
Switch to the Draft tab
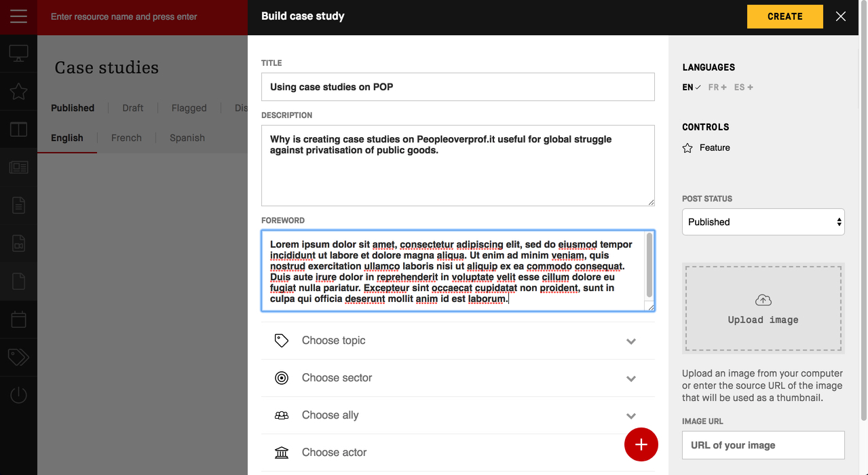[x=133, y=108]
